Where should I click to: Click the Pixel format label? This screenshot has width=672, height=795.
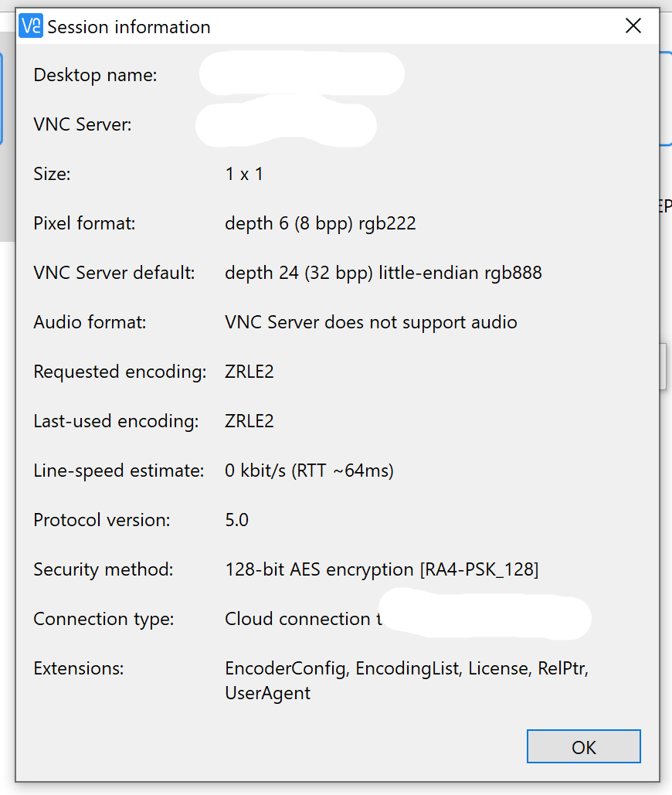click(x=84, y=223)
